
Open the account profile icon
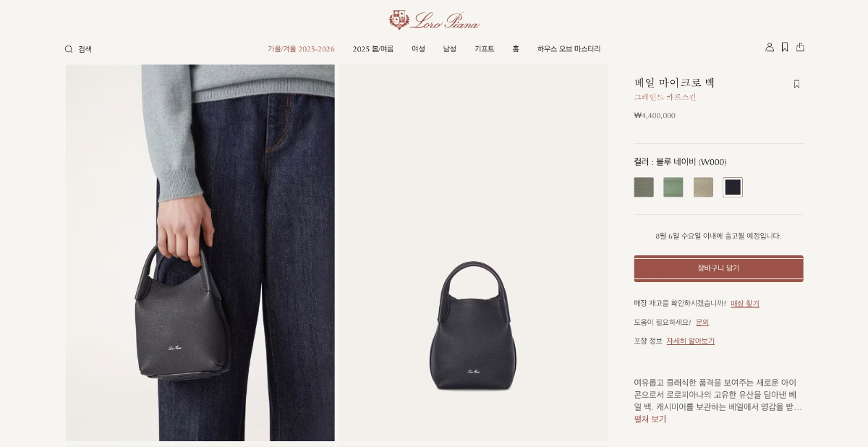point(770,47)
